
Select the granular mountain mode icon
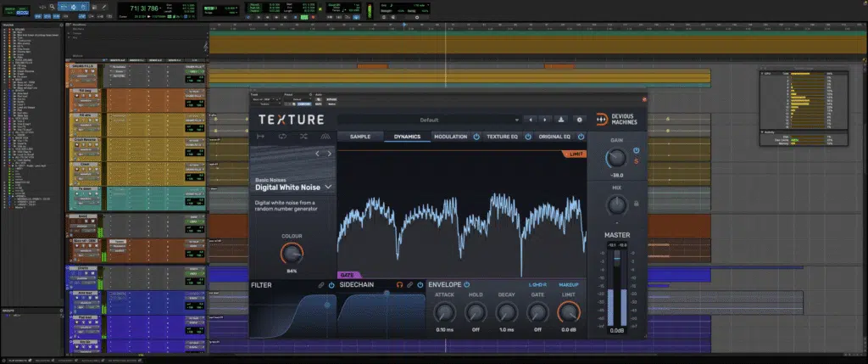(325, 137)
